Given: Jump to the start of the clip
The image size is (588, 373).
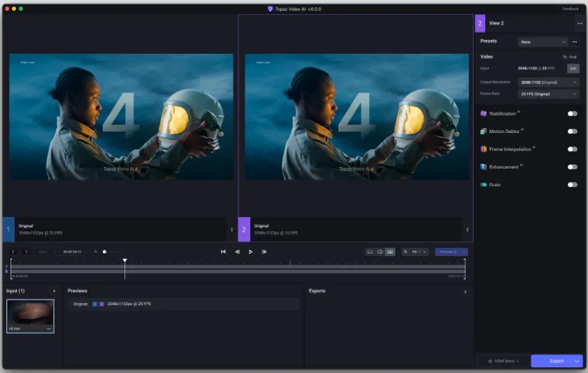Looking at the screenshot, I should click(x=223, y=252).
